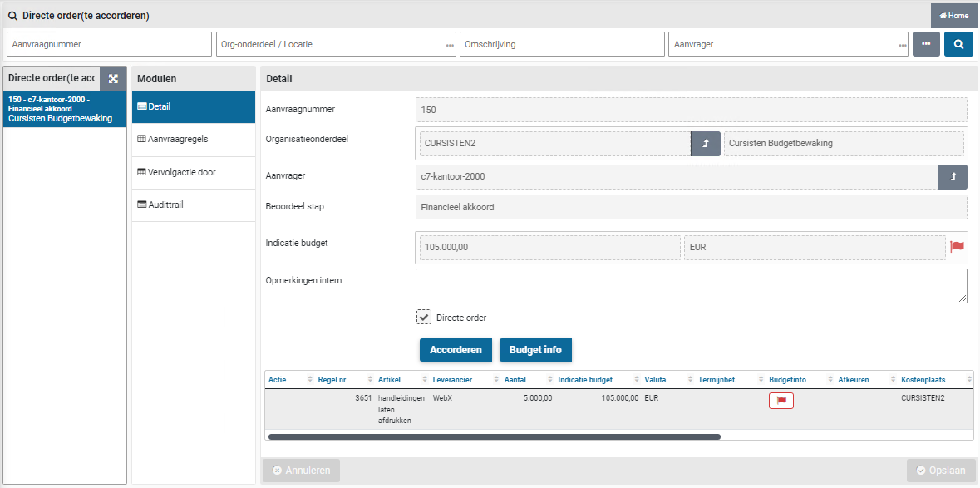Click the red flag beside EUR

click(957, 247)
